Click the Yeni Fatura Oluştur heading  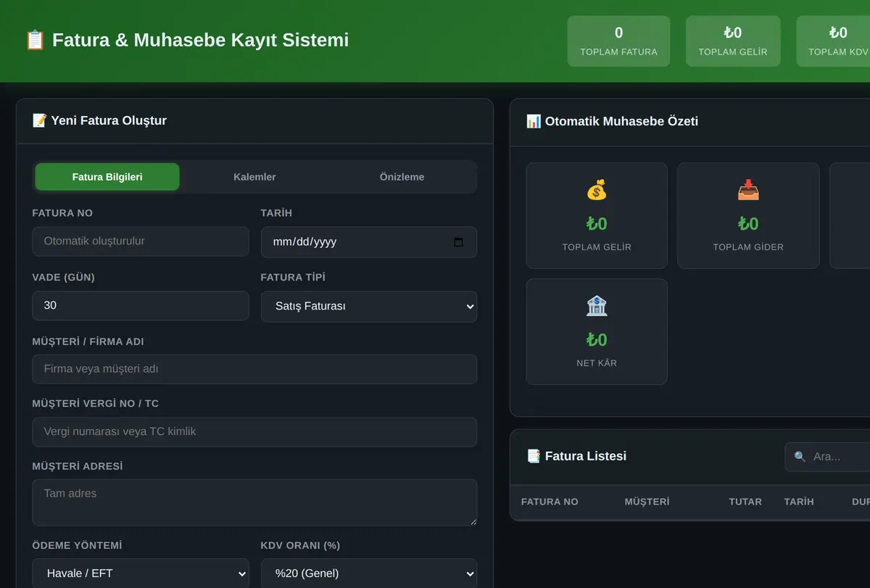[x=109, y=120]
